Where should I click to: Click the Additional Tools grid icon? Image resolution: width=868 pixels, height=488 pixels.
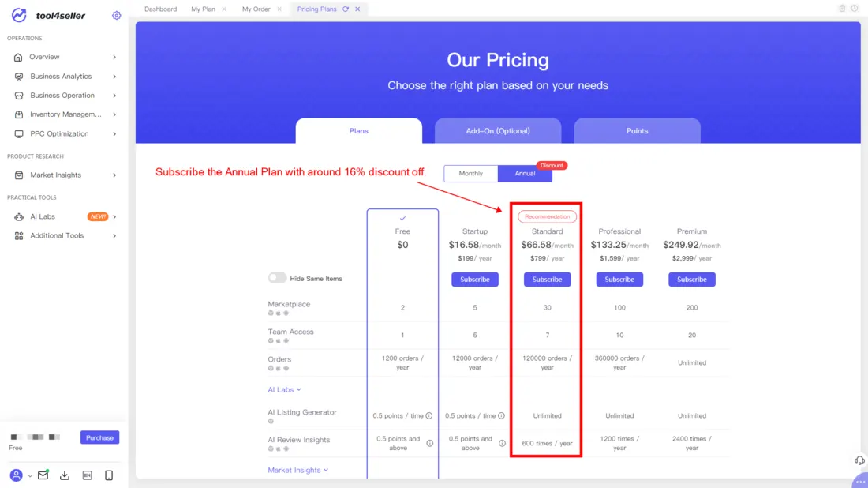coord(17,235)
